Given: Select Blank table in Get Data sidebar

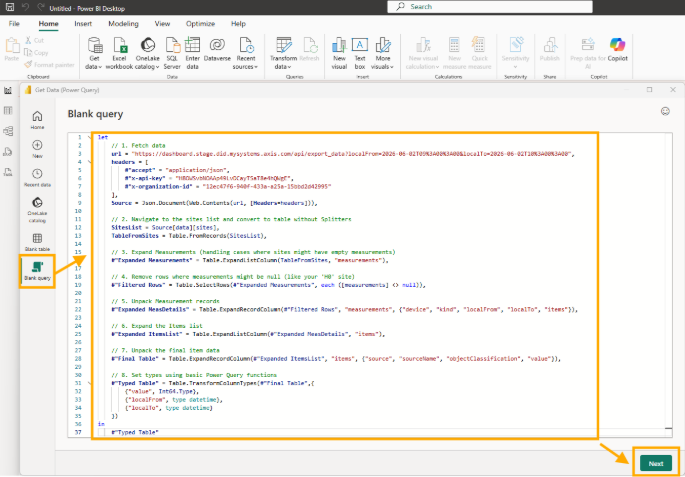Looking at the screenshot, I should click(x=38, y=242).
